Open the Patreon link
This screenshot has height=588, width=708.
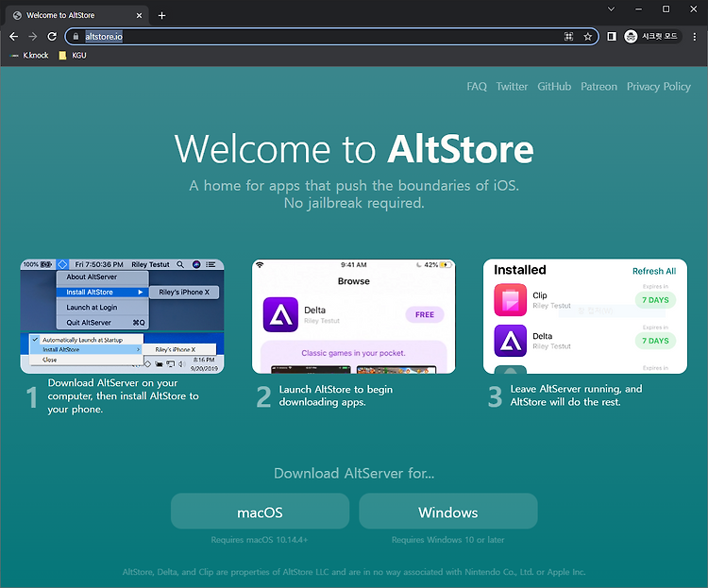[x=598, y=86]
